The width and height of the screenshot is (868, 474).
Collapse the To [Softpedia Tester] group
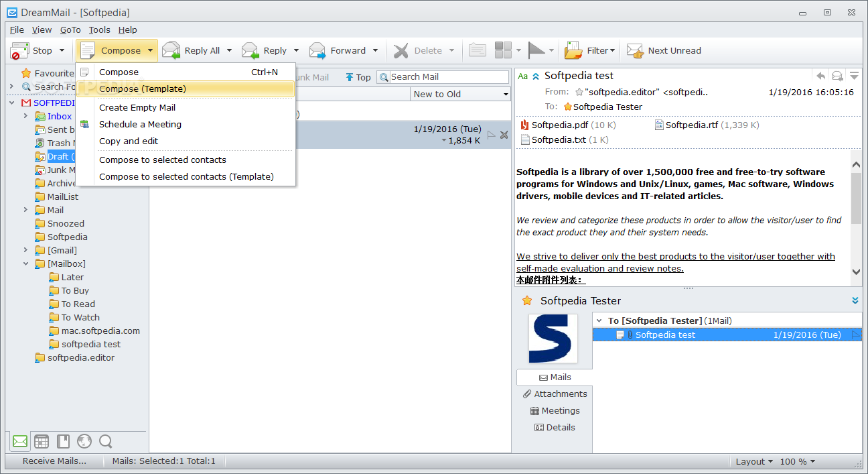(x=599, y=320)
